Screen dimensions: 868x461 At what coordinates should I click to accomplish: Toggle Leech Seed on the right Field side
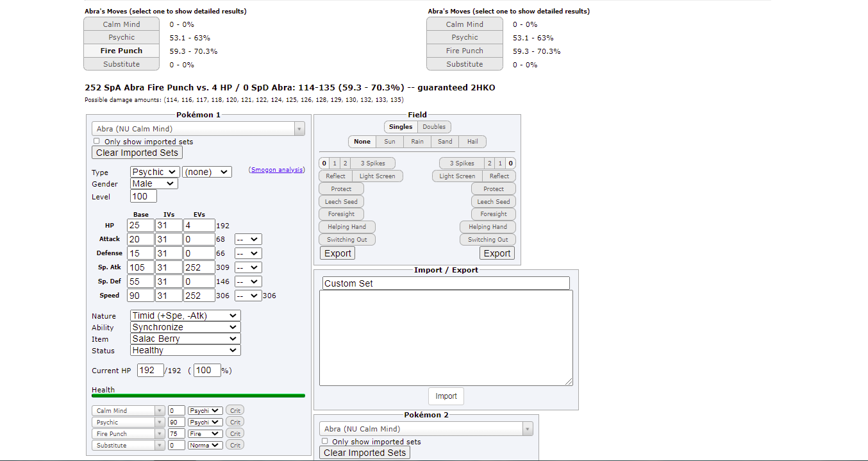(x=494, y=201)
